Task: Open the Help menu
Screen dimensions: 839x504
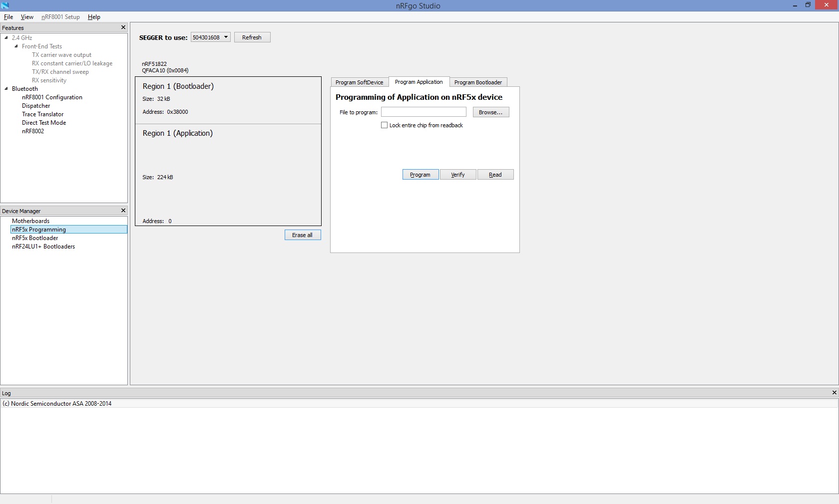Action: click(94, 17)
